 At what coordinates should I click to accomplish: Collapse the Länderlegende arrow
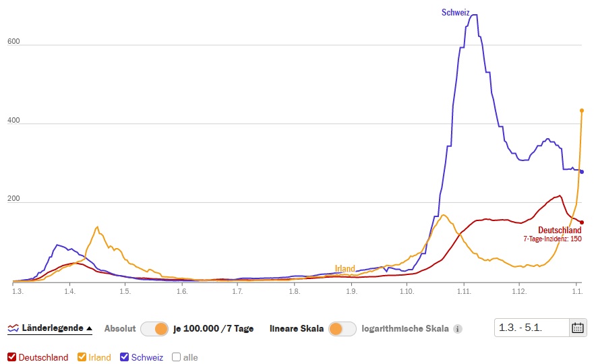pos(89,329)
